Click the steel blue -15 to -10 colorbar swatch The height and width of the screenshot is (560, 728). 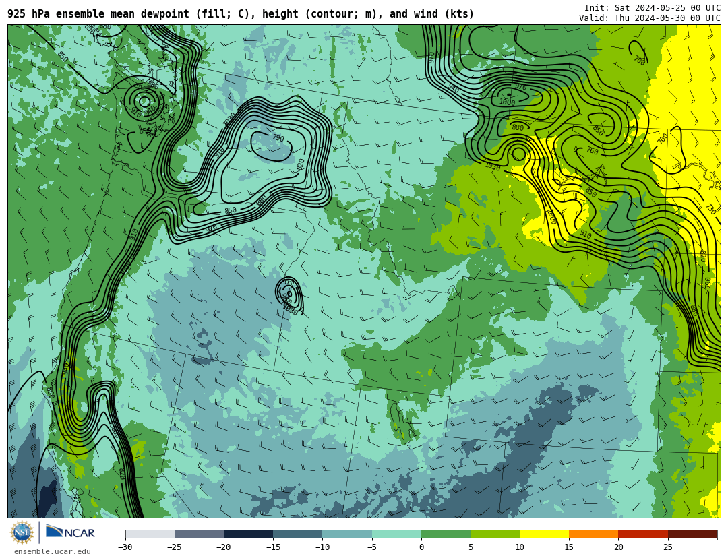(x=298, y=534)
